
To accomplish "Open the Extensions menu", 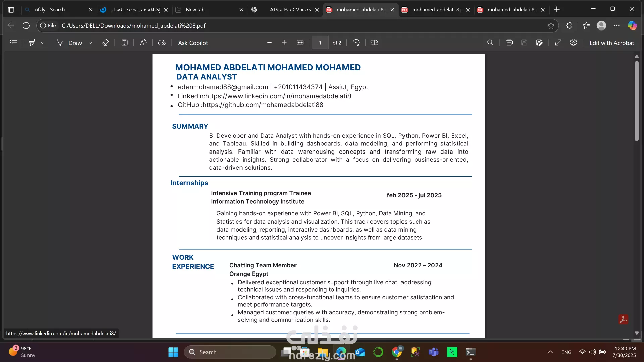I will (569, 26).
